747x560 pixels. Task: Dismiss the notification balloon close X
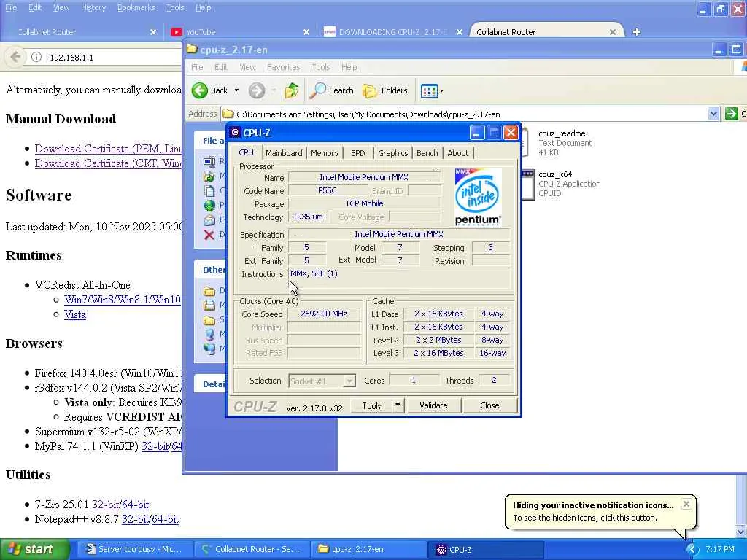686,504
